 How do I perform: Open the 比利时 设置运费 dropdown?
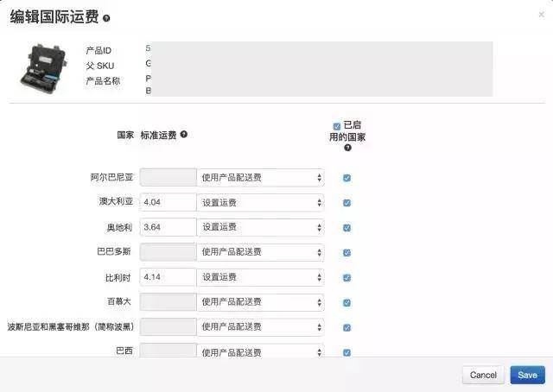261,277
